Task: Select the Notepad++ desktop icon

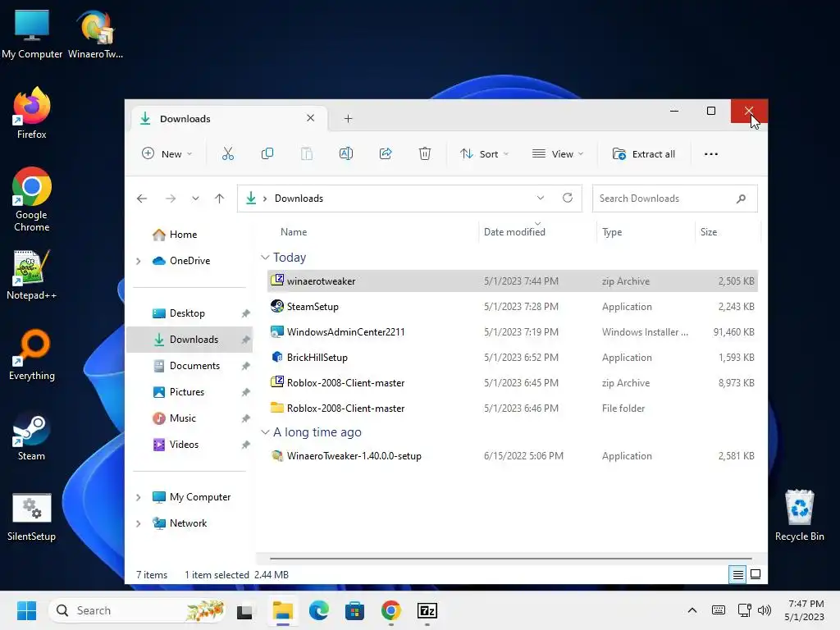Action: pos(32,275)
